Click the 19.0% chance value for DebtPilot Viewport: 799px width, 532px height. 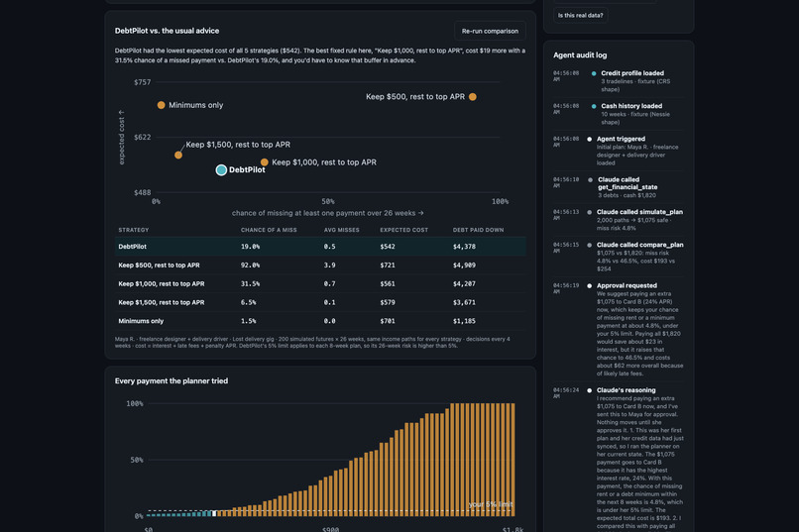pyautogui.click(x=250, y=247)
